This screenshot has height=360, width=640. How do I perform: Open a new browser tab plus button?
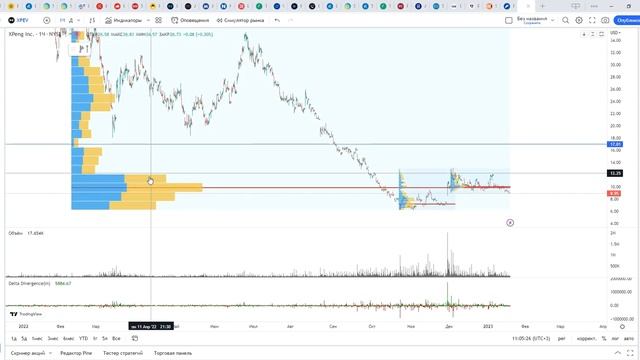[x=542, y=6]
